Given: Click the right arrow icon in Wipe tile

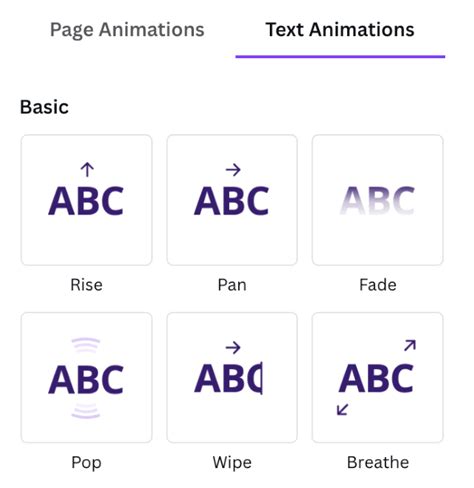Looking at the screenshot, I should tap(233, 348).
